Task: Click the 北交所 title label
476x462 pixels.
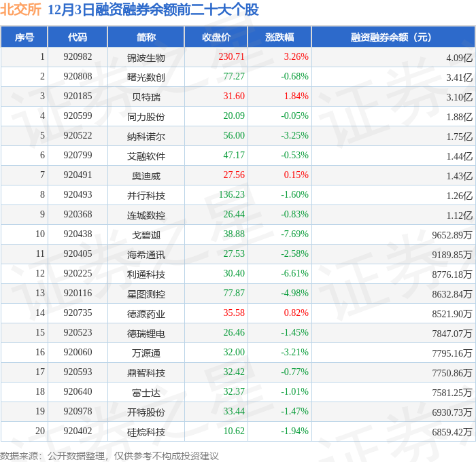Action: pyautogui.click(x=20, y=10)
